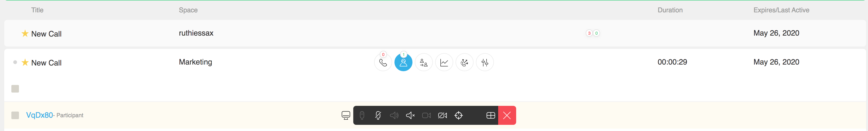
Task: Click the monitor icon next to VqDx80
Action: coord(346,116)
